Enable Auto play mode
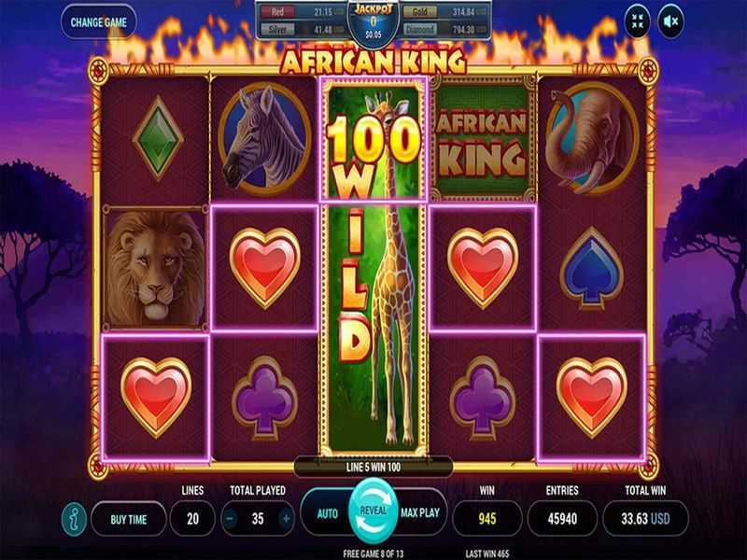The image size is (747, 560). [328, 513]
